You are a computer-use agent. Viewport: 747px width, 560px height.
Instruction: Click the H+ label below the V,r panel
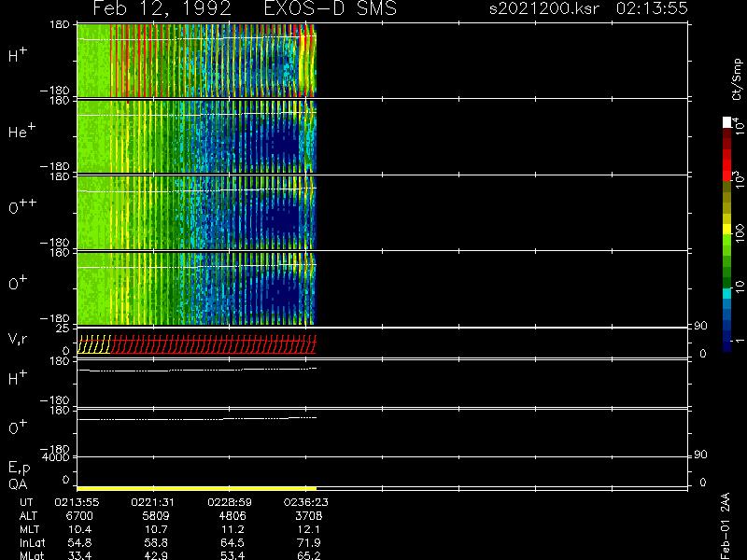point(18,378)
